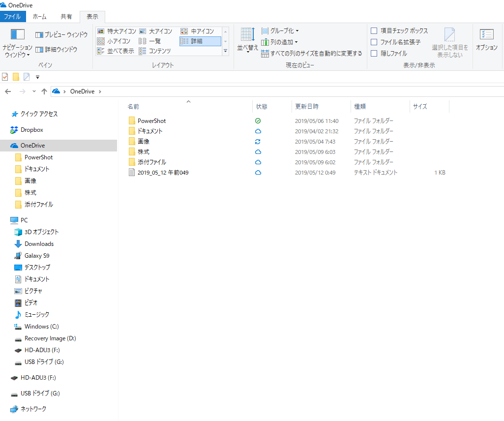Click synced green check status of PowerShot
This screenshot has height=421, width=504.
pos(258,121)
